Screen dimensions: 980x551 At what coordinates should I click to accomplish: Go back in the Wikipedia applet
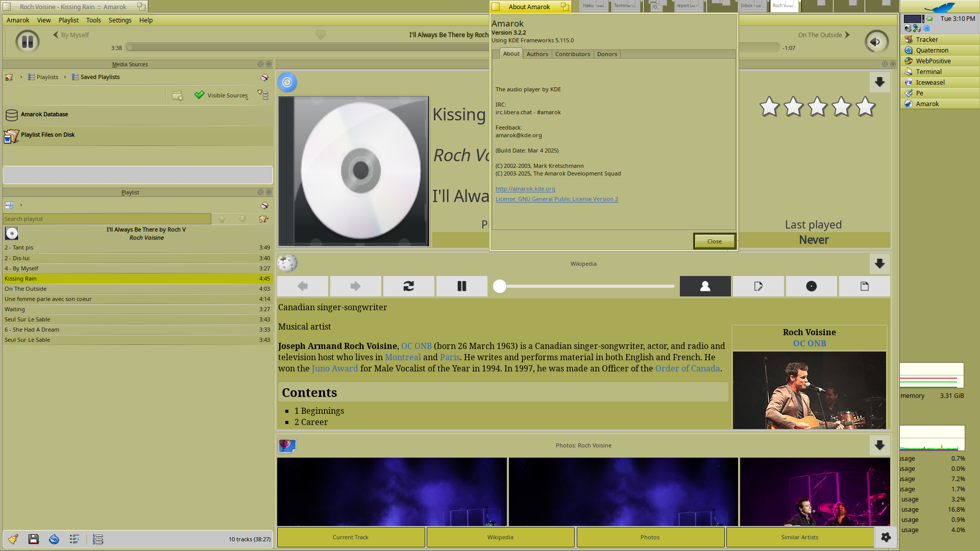click(303, 286)
